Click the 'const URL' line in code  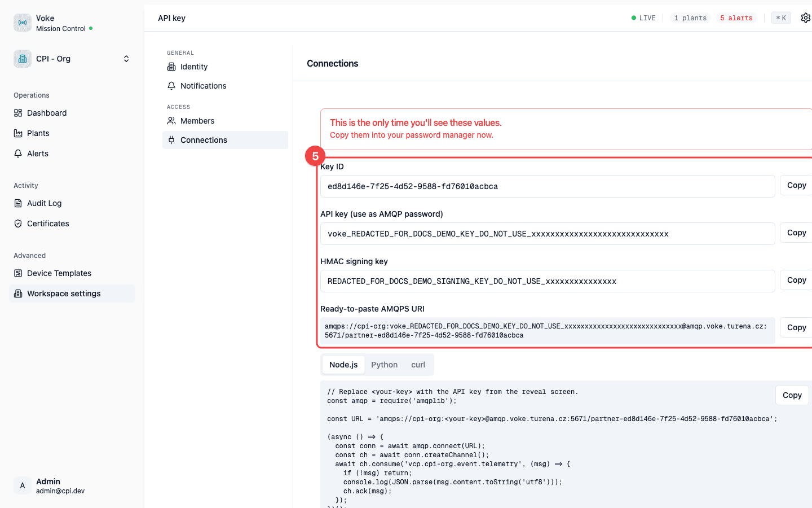[552, 419]
